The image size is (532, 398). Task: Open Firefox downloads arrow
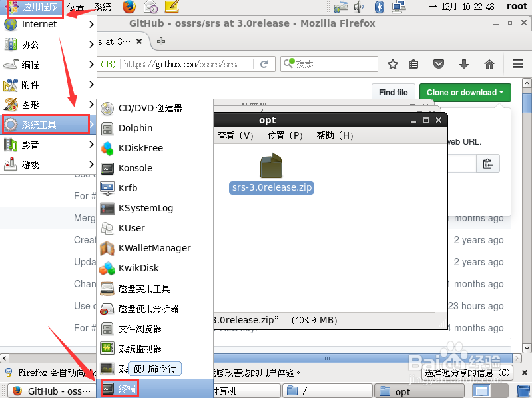(x=464, y=64)
